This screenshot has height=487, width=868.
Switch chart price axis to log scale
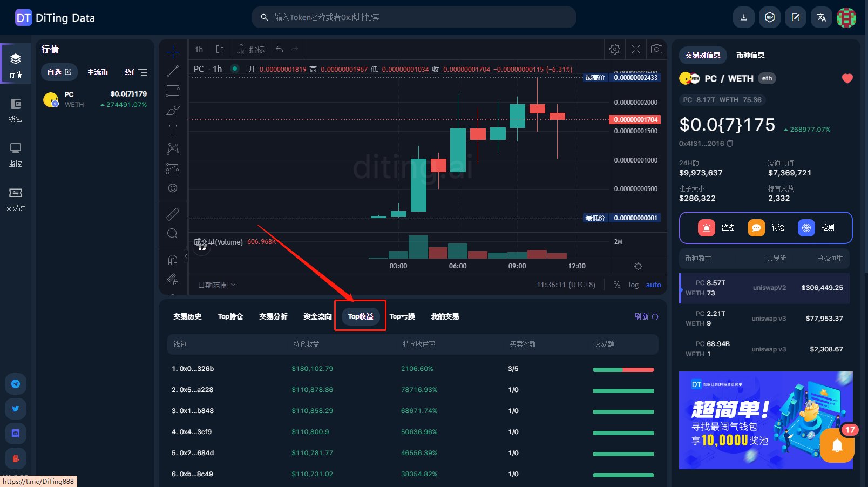coord(633,285)
